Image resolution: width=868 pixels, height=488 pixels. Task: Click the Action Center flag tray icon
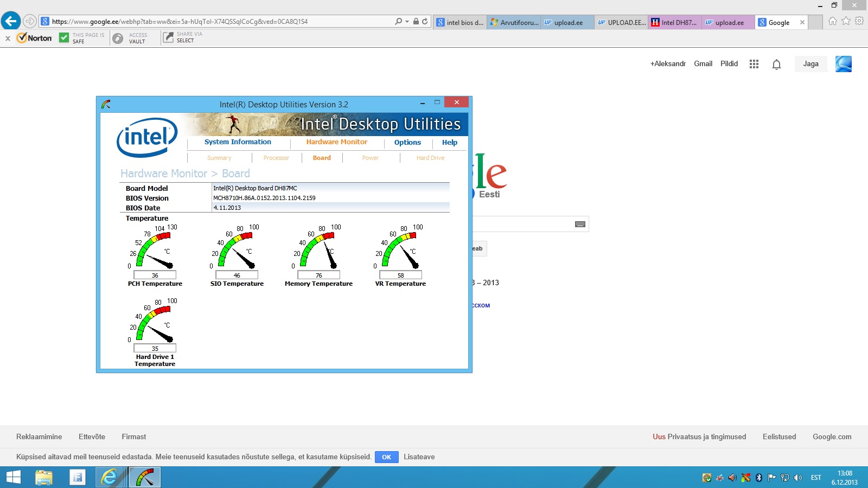[771, 478]
